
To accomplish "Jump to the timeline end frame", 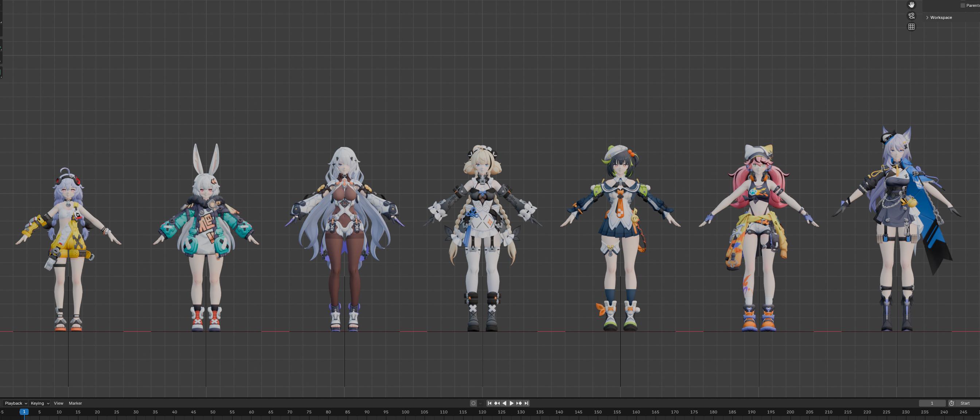I will [527, 403].
